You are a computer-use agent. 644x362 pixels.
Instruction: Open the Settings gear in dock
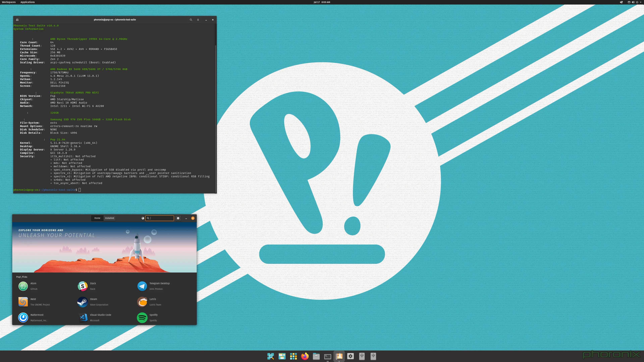click(x=351, y=356)
